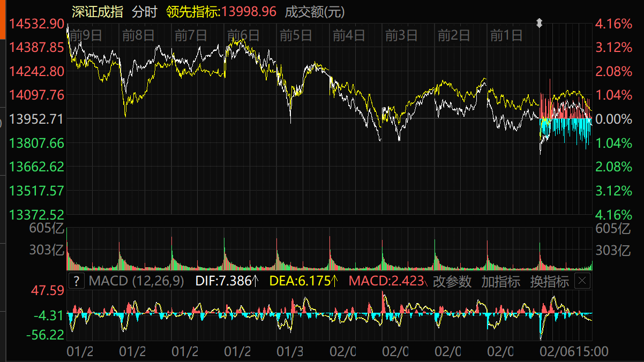The width and height of the screenshot is (644, 362).
Task: Click the 02/0615:00 time label
Action: tap(573, 352)
